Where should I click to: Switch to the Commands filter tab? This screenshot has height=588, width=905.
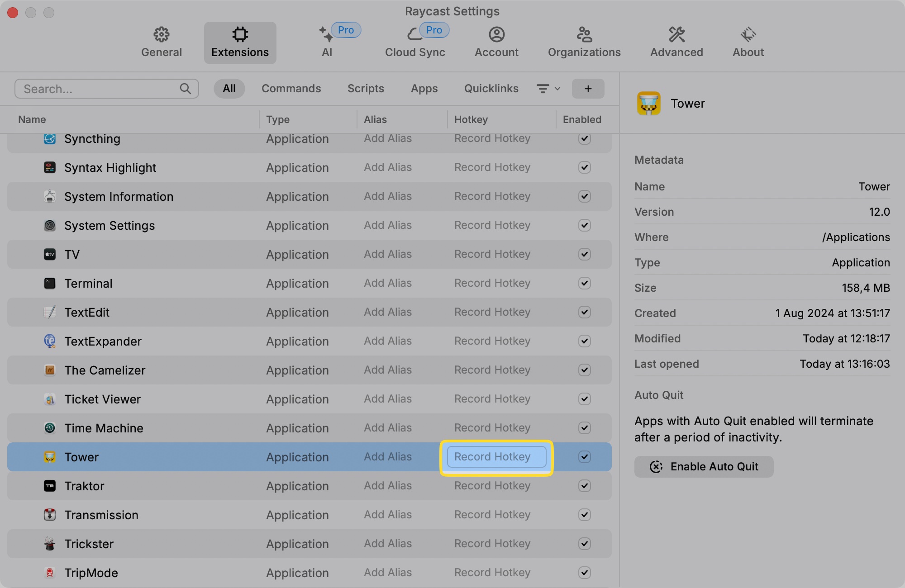click(x=291, y=89)
